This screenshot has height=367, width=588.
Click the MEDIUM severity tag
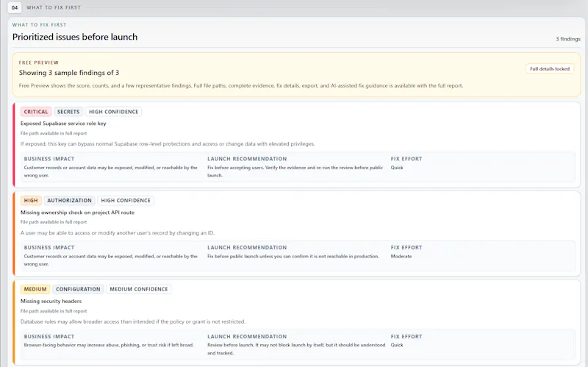[35, 289]
